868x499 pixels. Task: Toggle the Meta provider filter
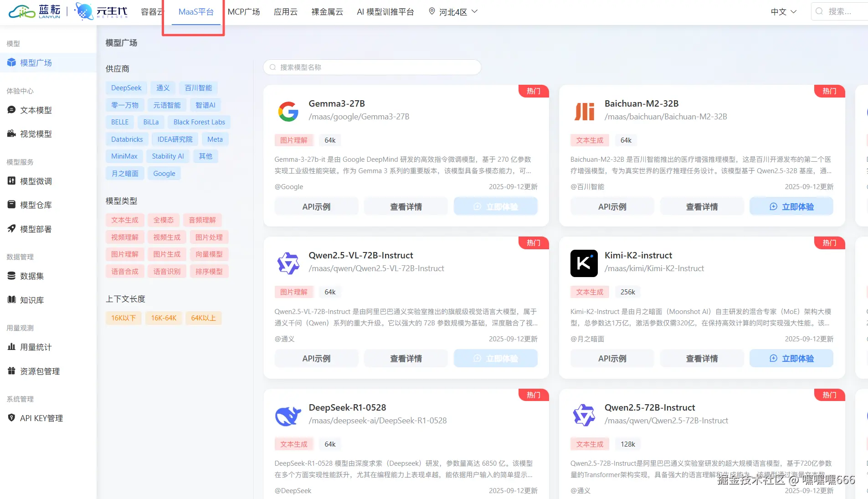(x=215, y=139)
